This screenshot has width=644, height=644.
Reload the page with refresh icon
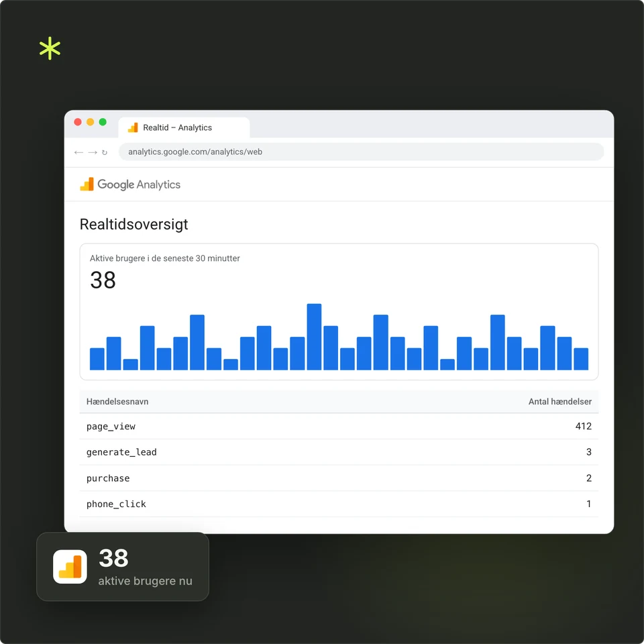[105, 152]
